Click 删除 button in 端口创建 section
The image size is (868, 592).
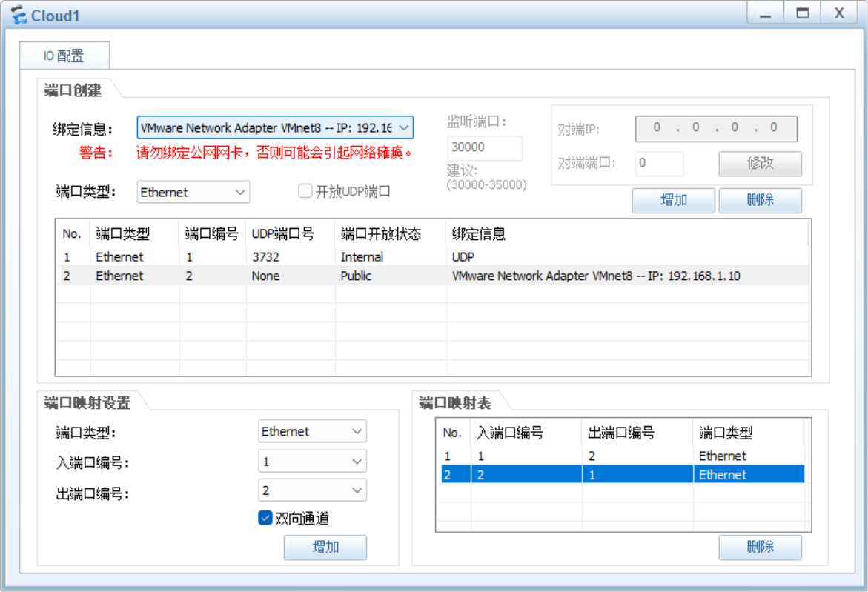(x=760, y=200)
